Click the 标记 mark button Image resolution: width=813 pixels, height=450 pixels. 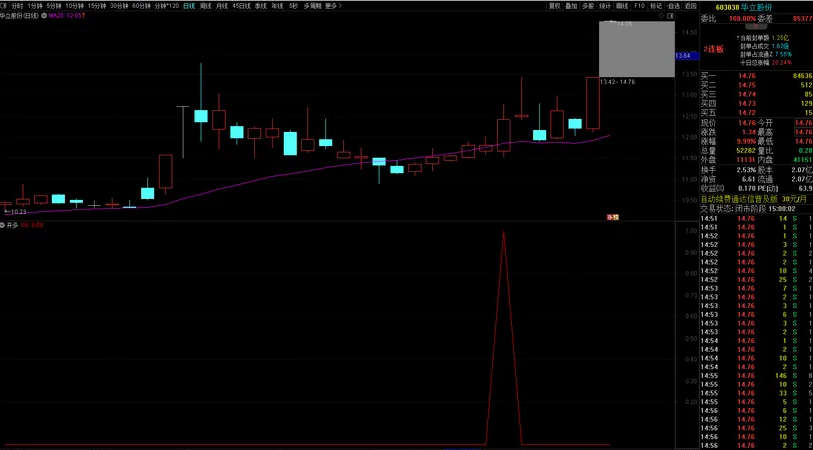pos(656,6)
